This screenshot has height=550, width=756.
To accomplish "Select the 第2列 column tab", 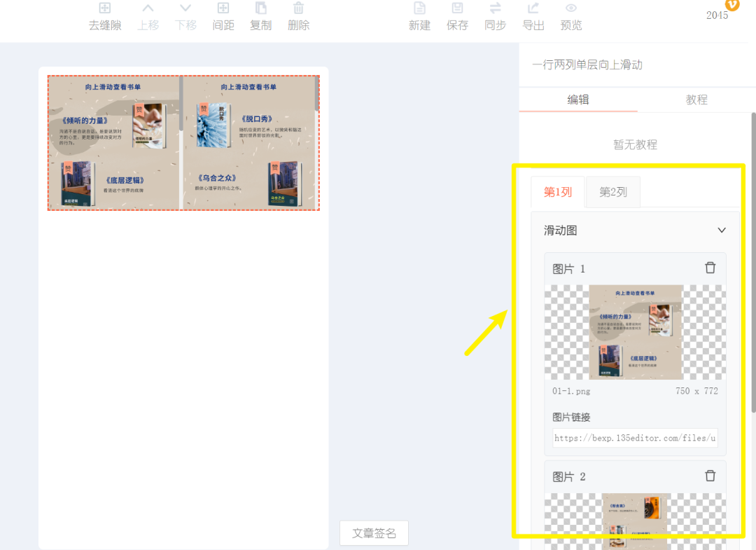I will [x=612, y=192].
